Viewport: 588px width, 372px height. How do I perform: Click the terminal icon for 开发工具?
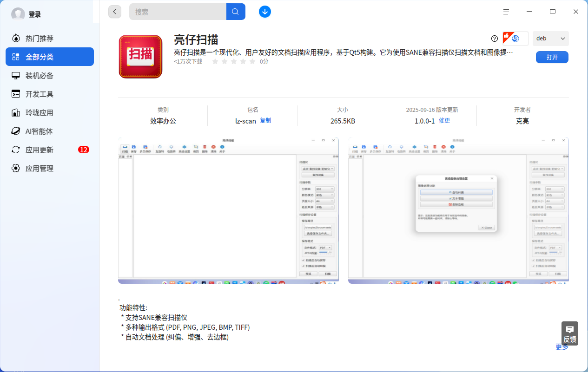point(16,94)
